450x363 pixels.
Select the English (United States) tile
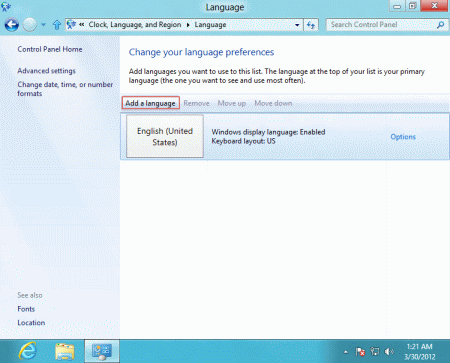click(165, 136)
